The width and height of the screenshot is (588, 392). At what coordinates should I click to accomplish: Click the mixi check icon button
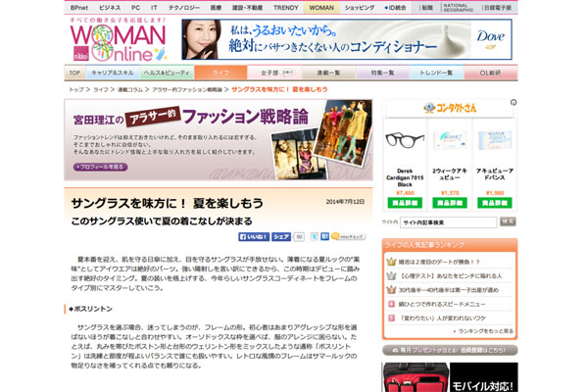click(348, 237)
